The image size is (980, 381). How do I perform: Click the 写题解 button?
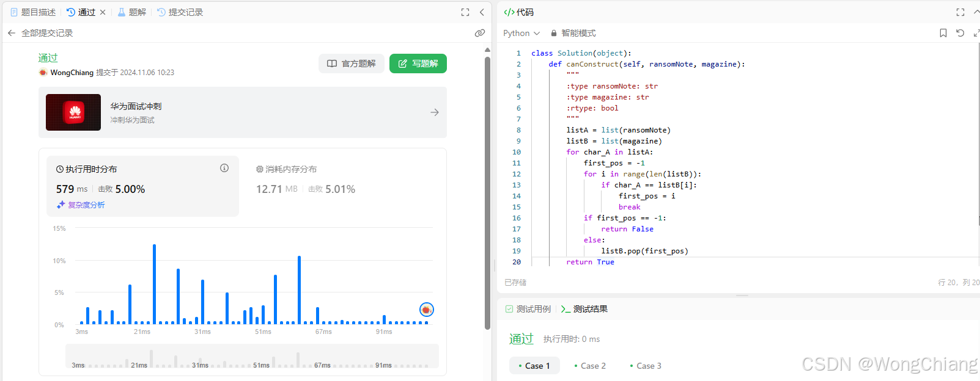click(418, 64)
